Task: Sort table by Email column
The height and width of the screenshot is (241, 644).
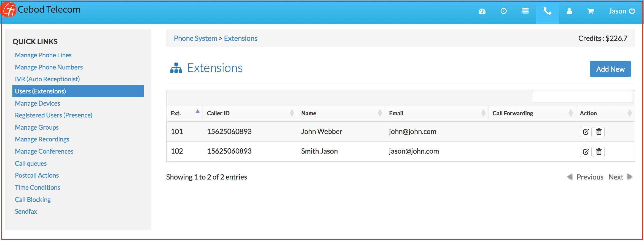Action: click(437, 113)
